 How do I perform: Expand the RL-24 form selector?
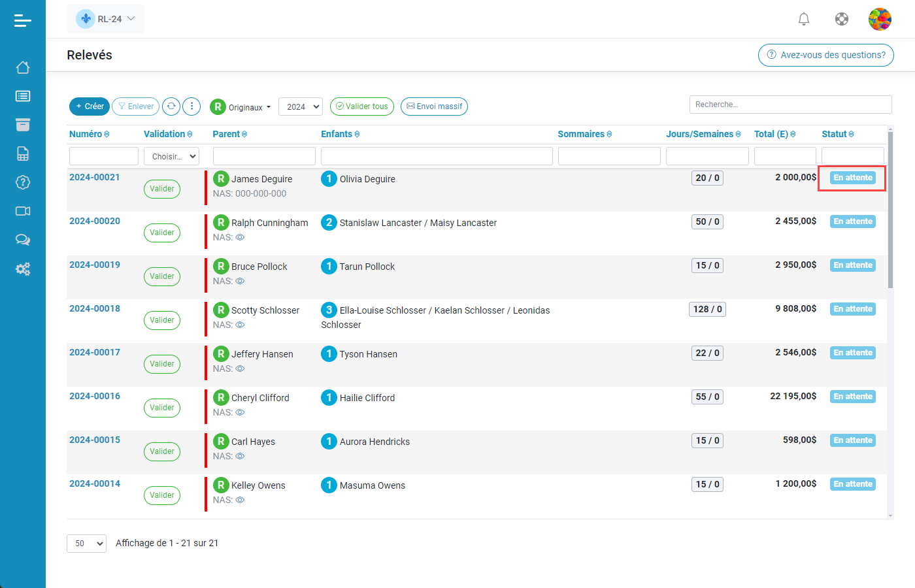[106, 19]
